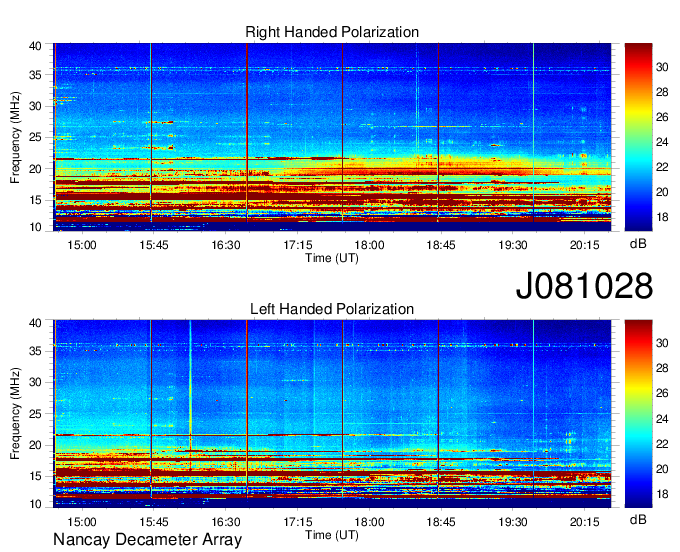
Task: Click "15:45" time tick under Right Handed plot
Action: [154, 245]
